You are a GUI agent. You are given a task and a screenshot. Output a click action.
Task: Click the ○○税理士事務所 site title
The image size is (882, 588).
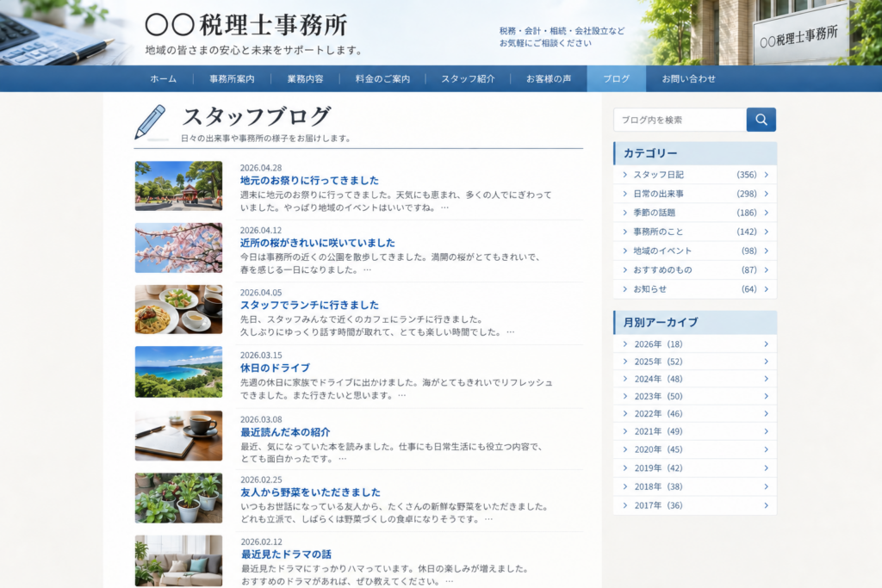tap(246, 25)
